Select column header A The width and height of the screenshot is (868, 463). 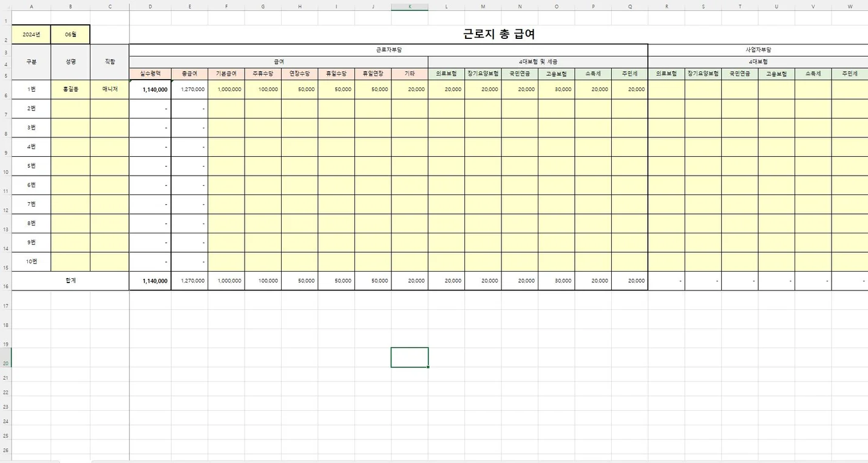pyautogui.click(x=32, y=7)
